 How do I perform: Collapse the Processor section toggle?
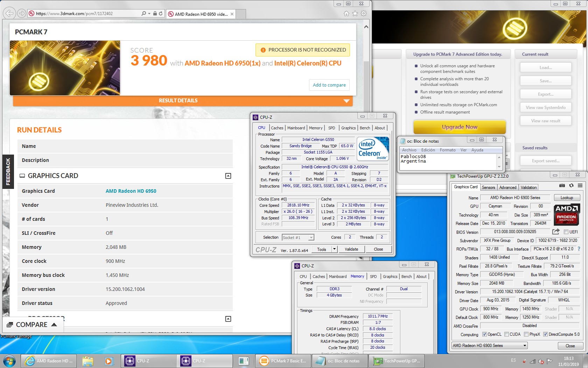tap(228, 319)
